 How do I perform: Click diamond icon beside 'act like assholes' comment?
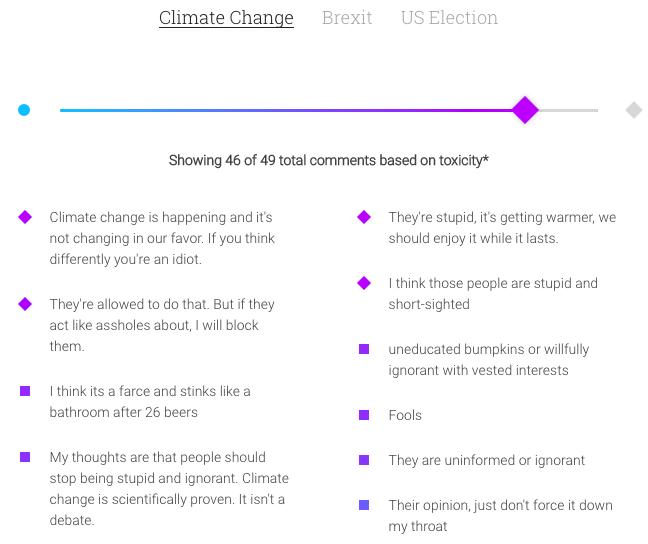(25, 304)
